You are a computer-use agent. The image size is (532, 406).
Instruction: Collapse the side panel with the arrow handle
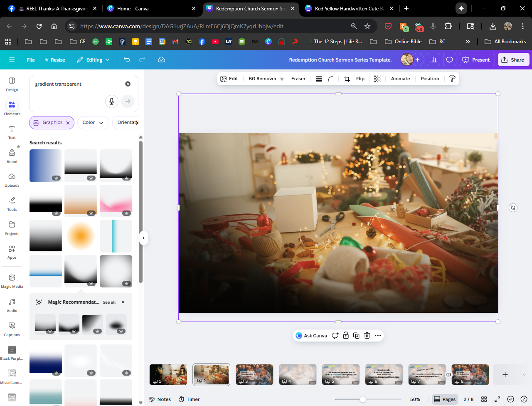[143, 238]
